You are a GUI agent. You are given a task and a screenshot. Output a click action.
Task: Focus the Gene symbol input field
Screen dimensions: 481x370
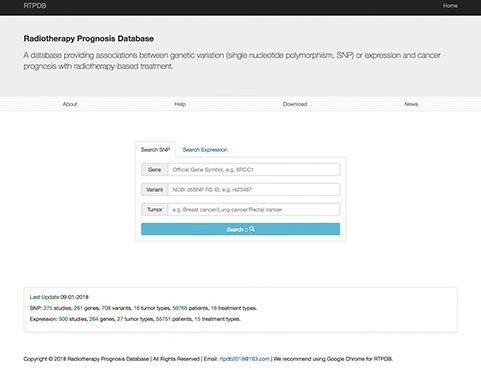pyautogui.click(x=254, y=170)
